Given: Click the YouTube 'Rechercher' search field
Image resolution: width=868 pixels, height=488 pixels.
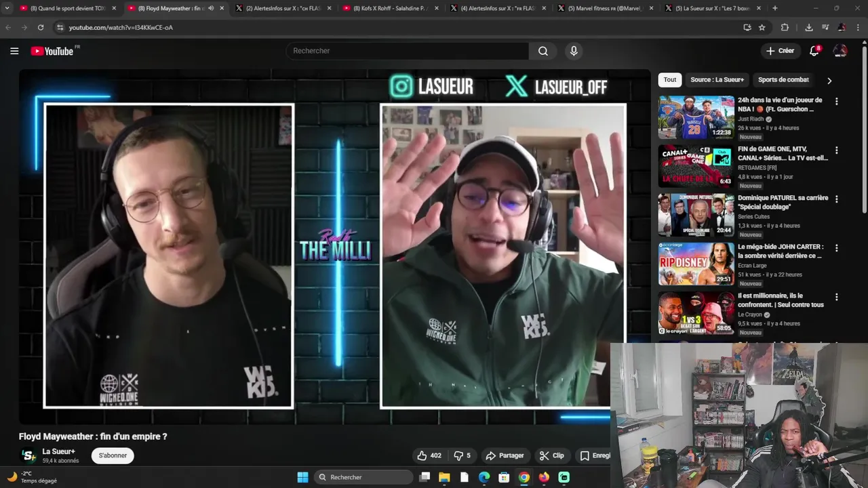Looking at the screenshot, I should (407, 51).
